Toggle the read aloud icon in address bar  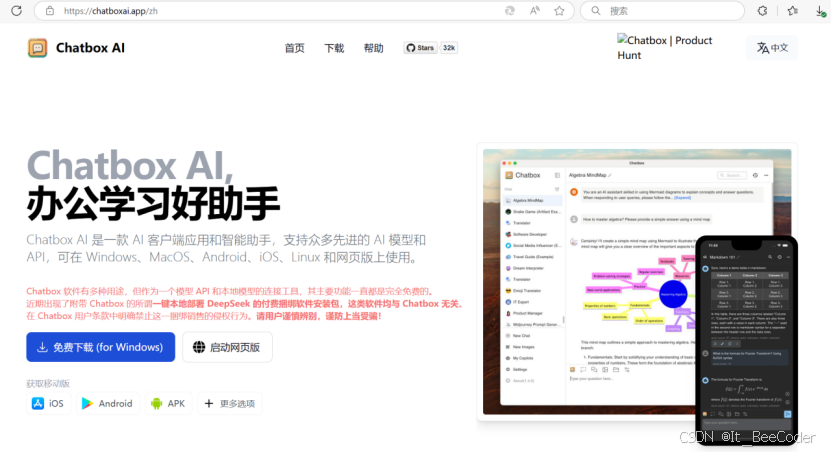(x=535, y=11)
